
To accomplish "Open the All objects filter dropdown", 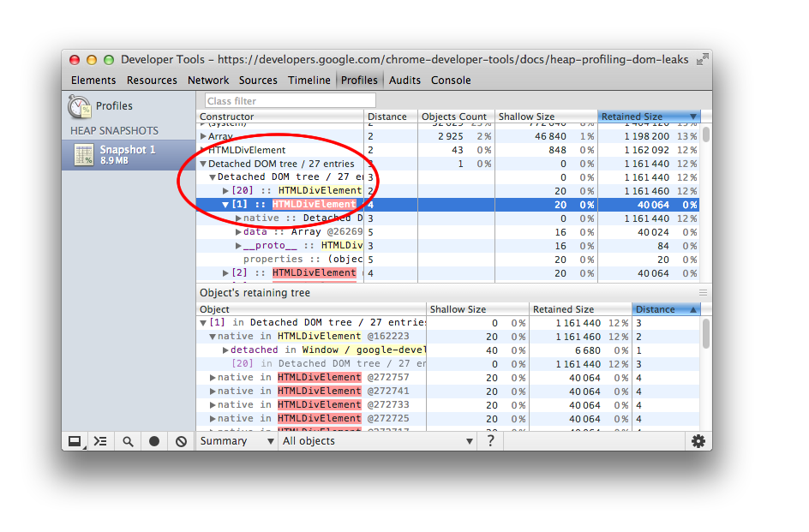I will pos(377,441).
